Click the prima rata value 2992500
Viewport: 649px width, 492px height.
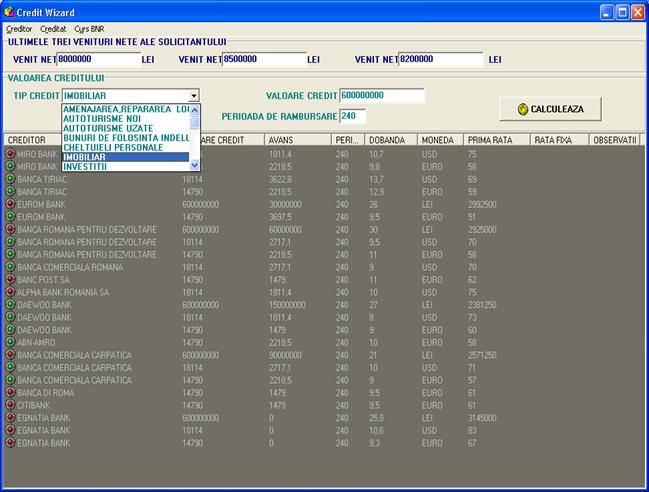click(x=482, y=204)
